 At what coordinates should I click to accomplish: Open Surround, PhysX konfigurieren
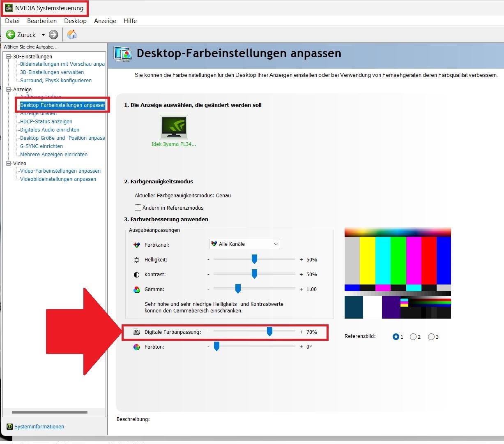[56, 81]
